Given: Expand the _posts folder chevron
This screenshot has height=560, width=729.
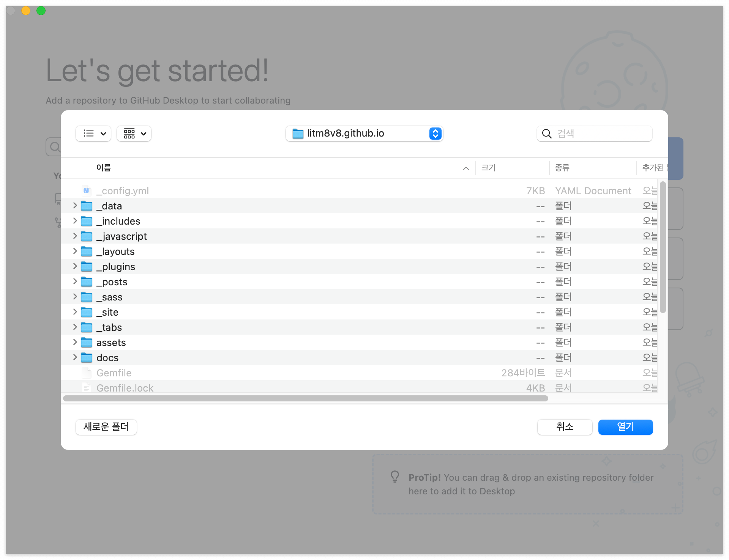Looking at the screenshot, I should point(75,282).
